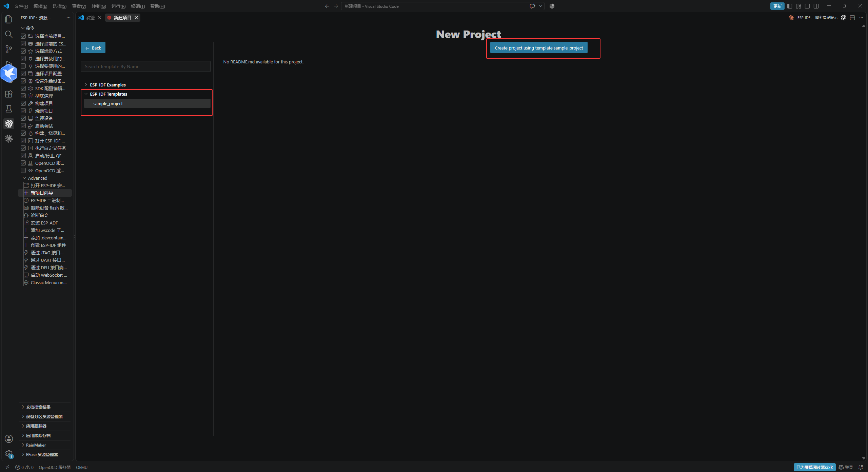Click the blue hummingbird floating icon
The image size is (868, 472).
point(9,73)
